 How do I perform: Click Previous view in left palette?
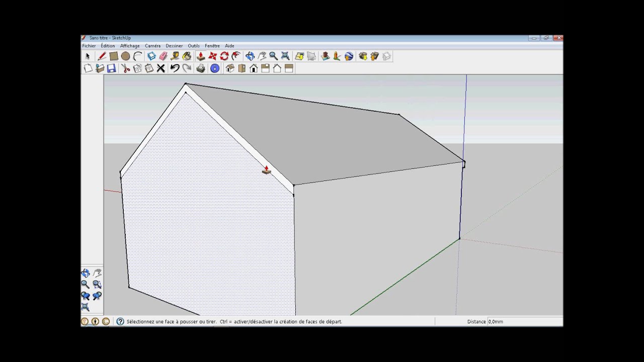tap(86, 296)
